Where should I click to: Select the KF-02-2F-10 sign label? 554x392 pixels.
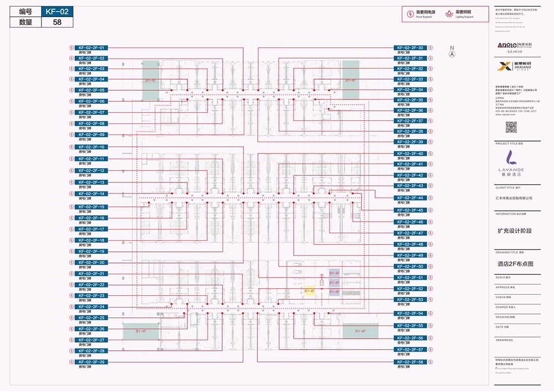click(x=91, y=147)
